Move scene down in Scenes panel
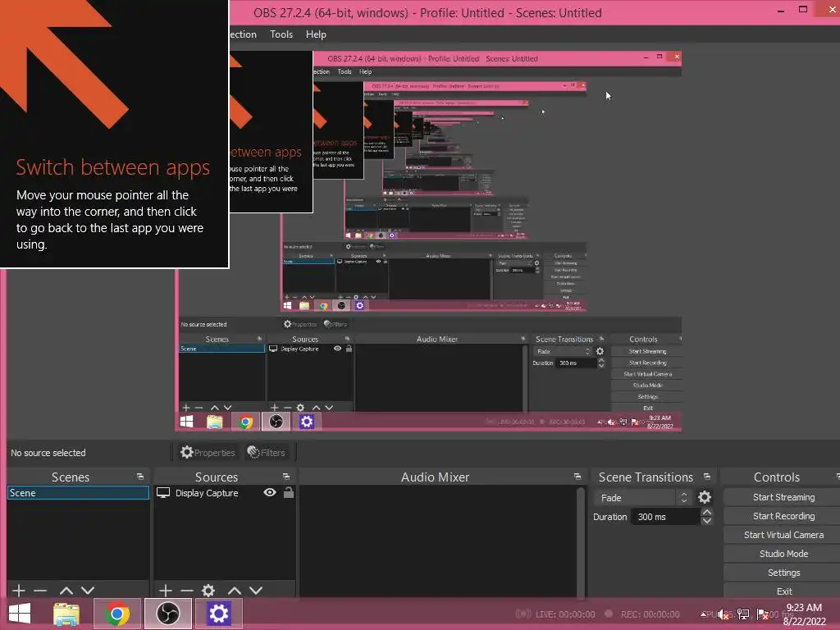The width and height of the screenshot is (840, 630). pos(88,591)
